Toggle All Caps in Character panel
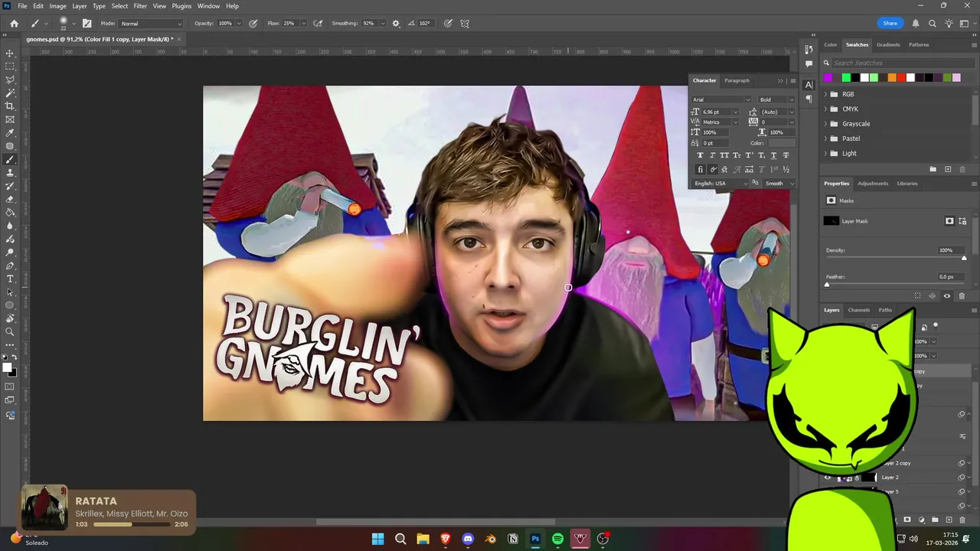Image resolution: width=980 pixels, height=551 pixels. point(724,155)
